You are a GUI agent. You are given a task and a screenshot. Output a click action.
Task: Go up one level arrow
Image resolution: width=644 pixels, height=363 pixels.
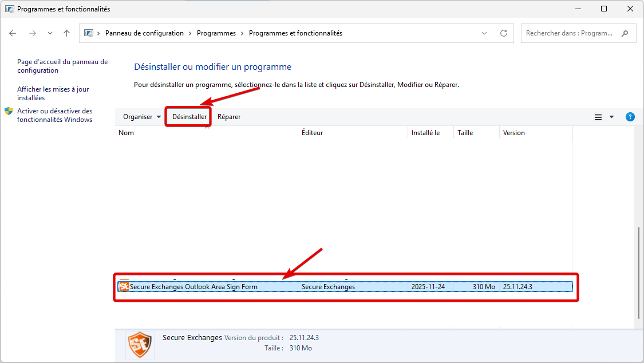point(66,33)
